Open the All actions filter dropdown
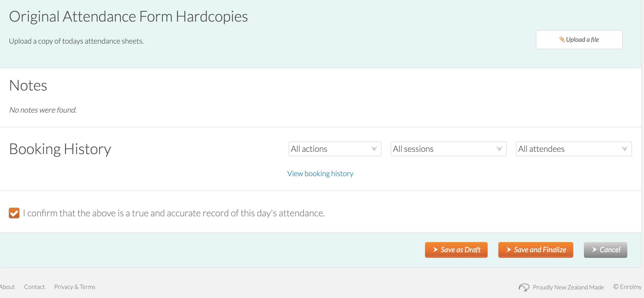 tap(335, 149)
